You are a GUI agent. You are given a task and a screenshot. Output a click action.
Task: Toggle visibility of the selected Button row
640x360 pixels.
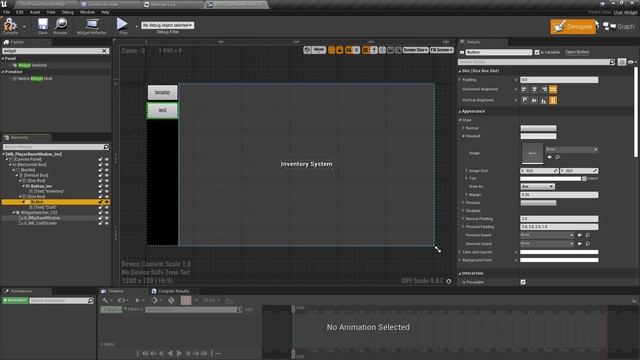[x=107, y=202]
